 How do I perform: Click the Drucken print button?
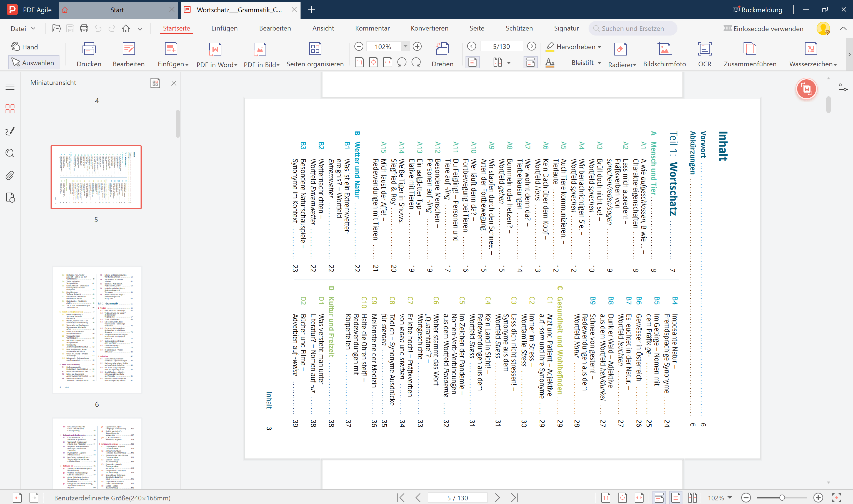point(89,55)
